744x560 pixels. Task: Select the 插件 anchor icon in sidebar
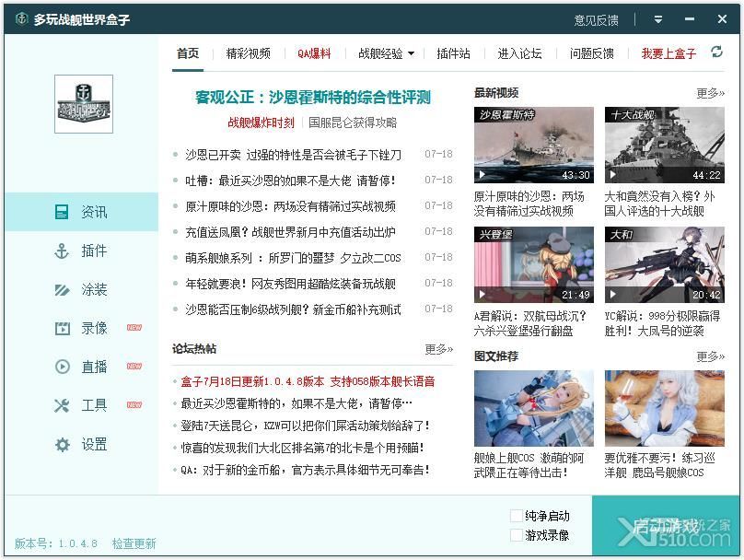coord(62,251)
